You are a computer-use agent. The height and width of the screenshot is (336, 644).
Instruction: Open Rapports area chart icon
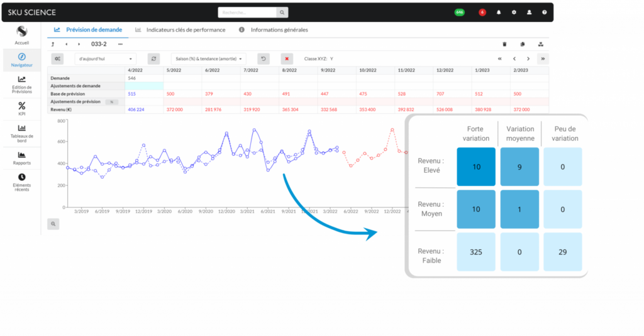coord(22,154)
